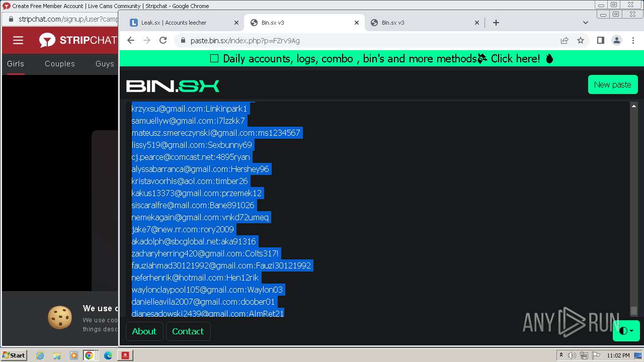Select the Couples tab on Stripchat
This screenshot has width=644, height=362.
click(x=60, y=64)
